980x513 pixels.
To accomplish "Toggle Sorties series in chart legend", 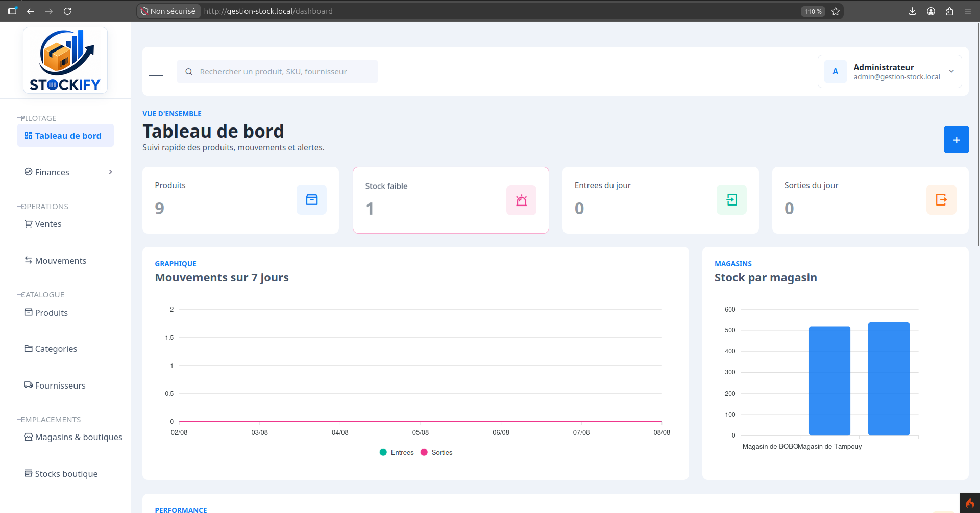I will (436, 452).
